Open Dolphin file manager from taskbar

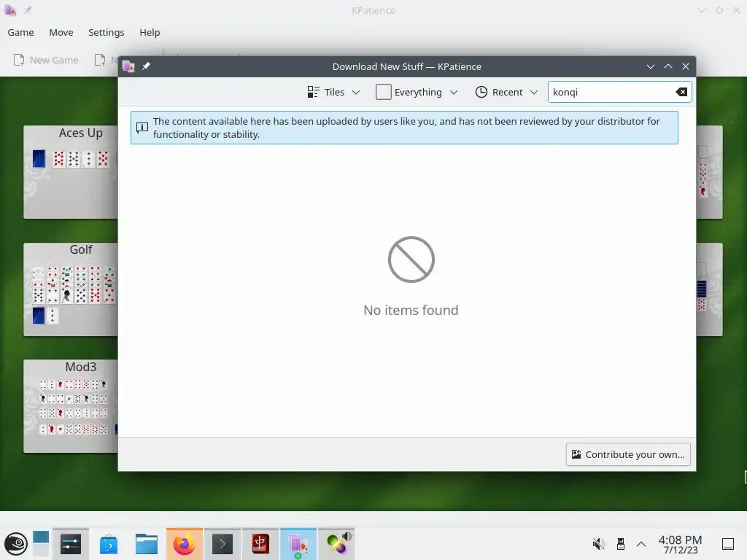point(146,544)
